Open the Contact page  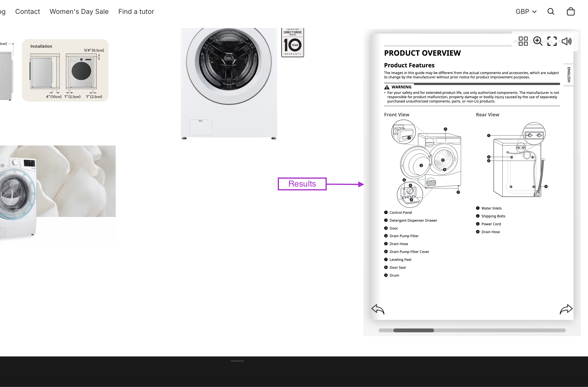[27, 12]
